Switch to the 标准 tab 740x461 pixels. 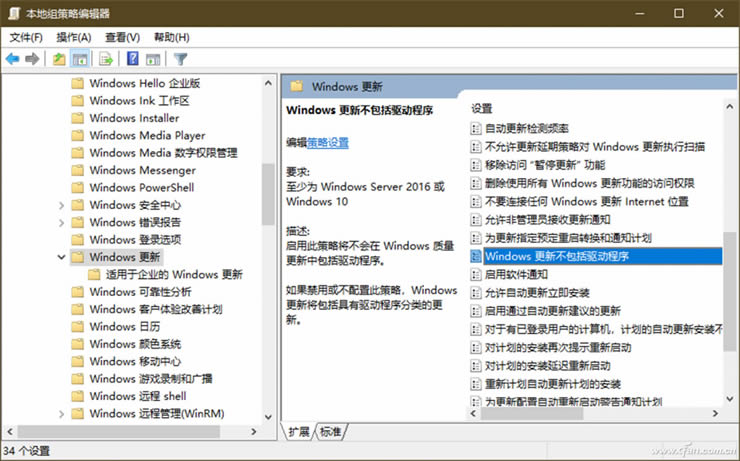click(330, 432)
